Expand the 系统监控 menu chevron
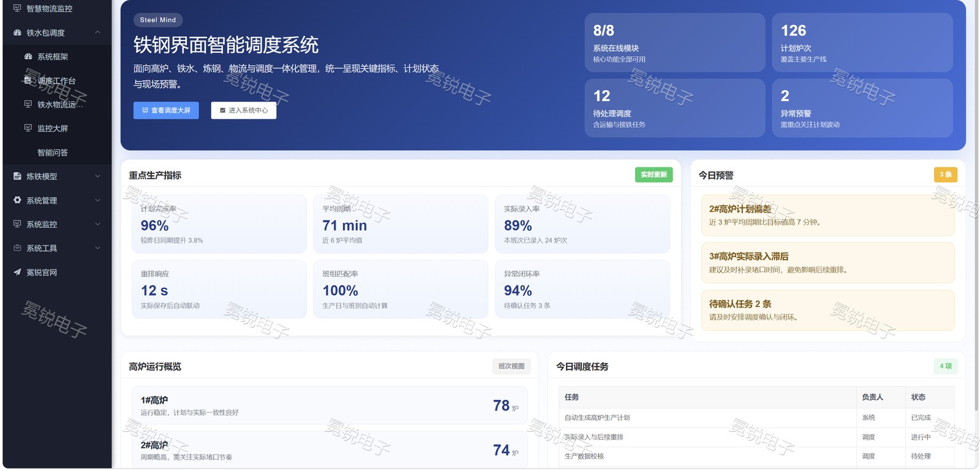The image size is (980, 471). click(x=98, y=224)
